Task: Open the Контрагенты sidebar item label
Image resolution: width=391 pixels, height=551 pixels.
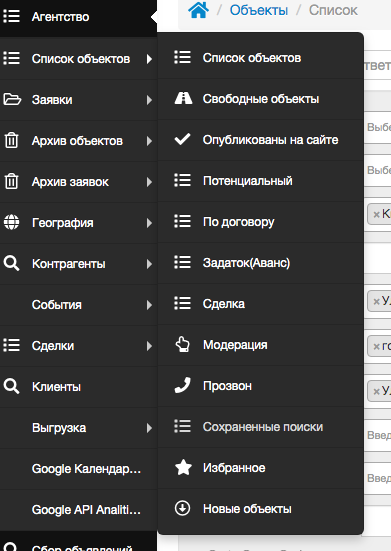Action: pyautogui.click(x=69, y=264)
